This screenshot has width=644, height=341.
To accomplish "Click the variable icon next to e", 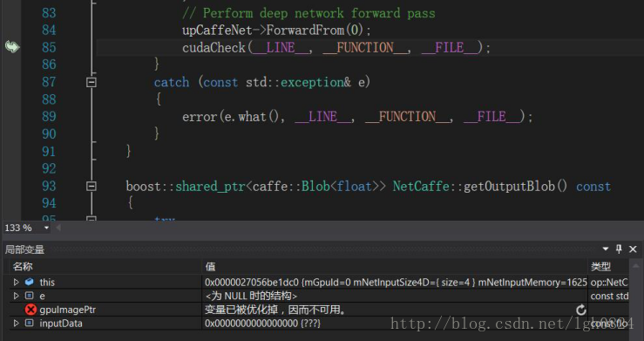I will point(29,296).
